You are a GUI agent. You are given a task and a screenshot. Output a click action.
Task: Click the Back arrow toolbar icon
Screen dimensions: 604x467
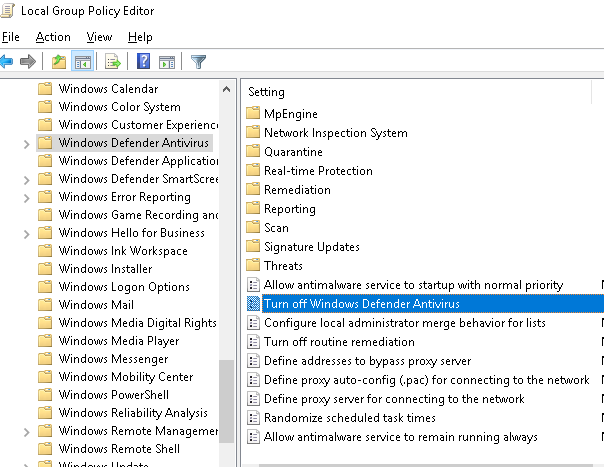[7, 61]
